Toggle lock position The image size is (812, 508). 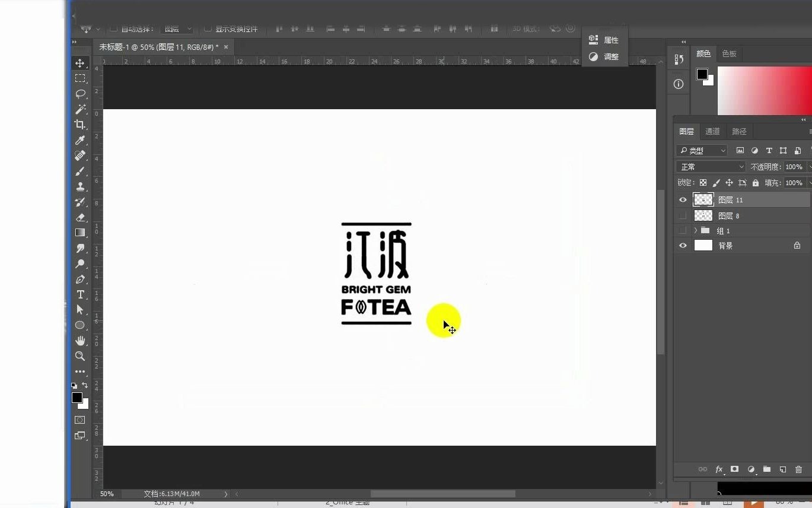pos(729,183)
